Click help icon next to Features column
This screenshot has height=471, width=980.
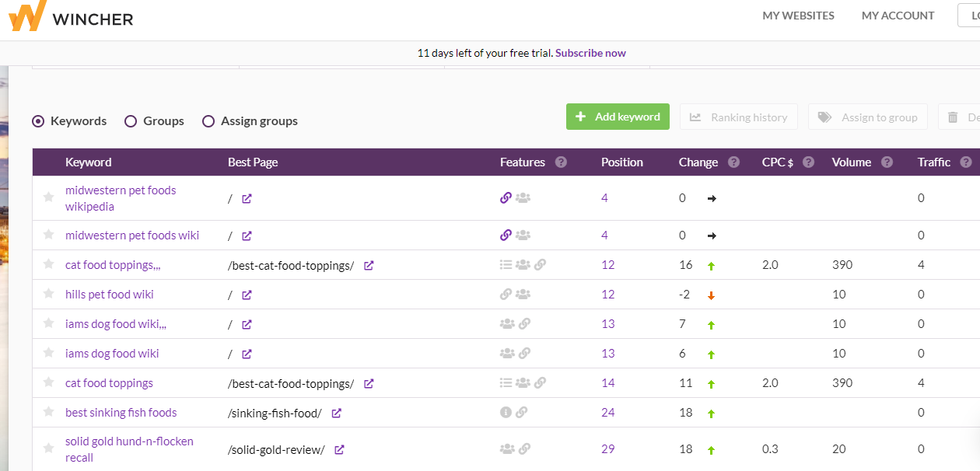(x=561, y=162)
